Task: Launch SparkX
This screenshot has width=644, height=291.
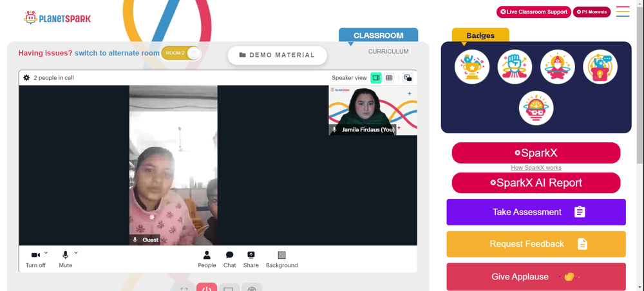Action: click(536, 153)
